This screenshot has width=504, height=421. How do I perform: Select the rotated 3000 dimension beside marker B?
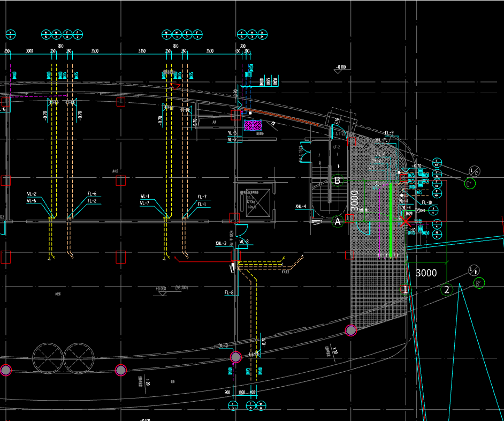(354, 201)
